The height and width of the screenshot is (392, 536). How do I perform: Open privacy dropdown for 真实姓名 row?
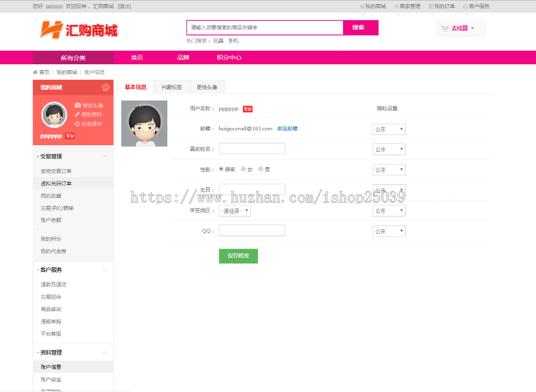pos(389,149)
